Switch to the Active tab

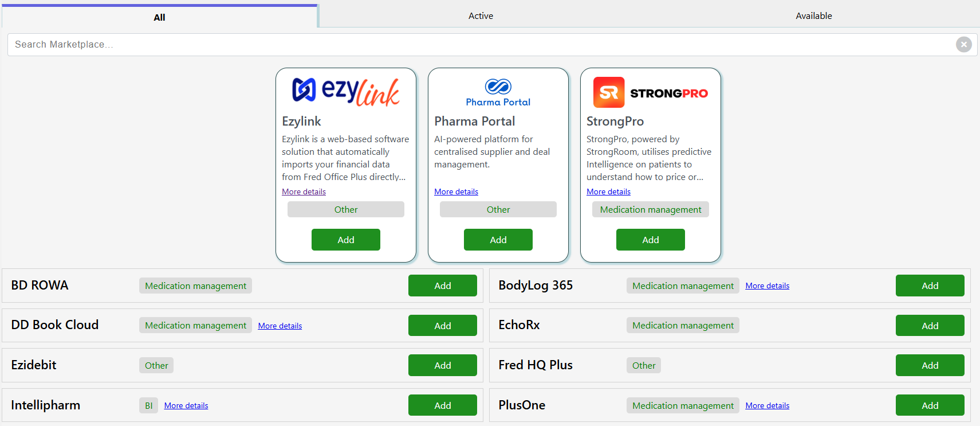click(x=481, y=16)
